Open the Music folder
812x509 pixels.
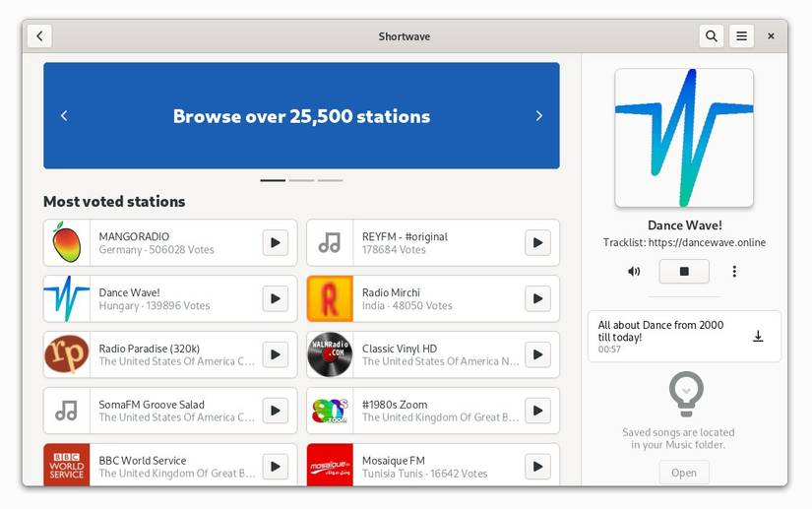point(684,473)
